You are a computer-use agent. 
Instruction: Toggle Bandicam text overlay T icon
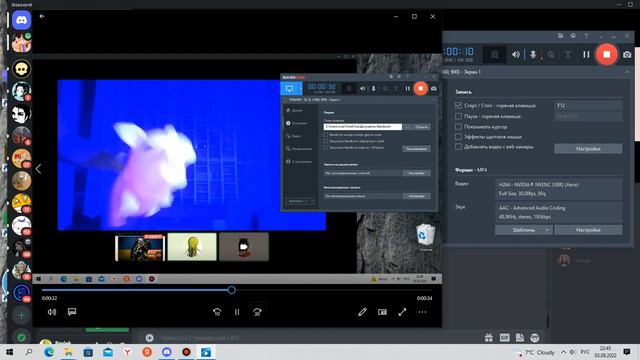point(568,54)
